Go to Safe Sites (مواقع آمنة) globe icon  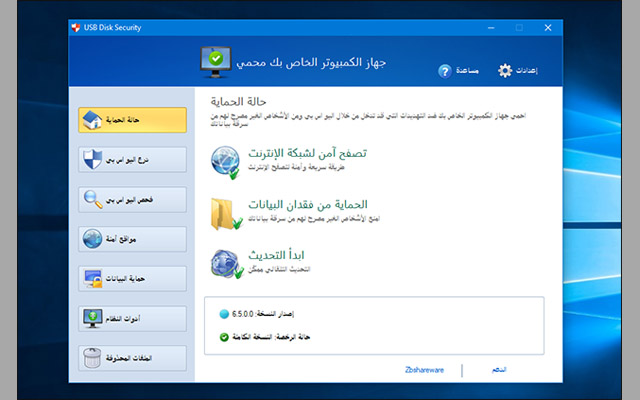click(x=132, y=239)
